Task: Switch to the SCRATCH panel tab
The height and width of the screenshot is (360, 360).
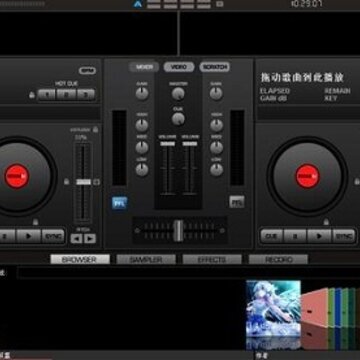Action: pyautogui.click(x=215, y=67)
